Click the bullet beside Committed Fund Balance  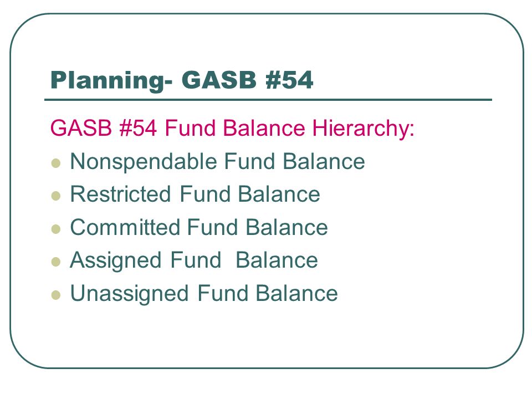[56, 229]
